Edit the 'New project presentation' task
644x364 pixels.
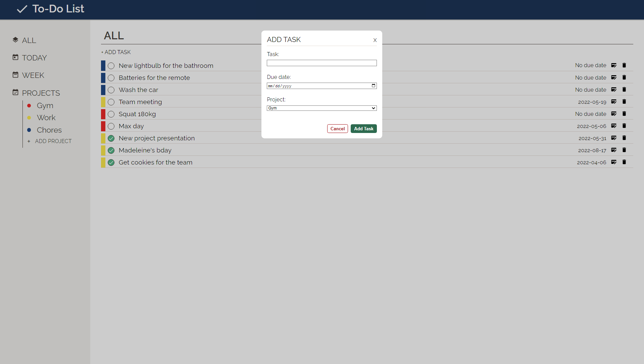click(x=614, y=138)
